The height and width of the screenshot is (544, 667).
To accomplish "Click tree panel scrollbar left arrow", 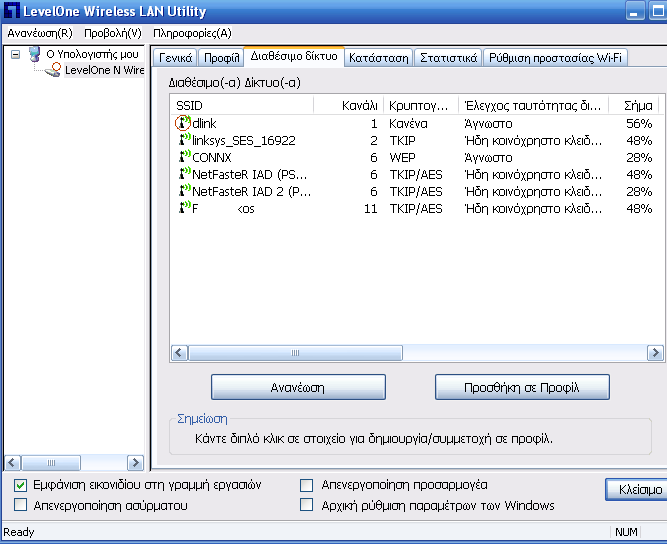I will click(x=12, y=462).
